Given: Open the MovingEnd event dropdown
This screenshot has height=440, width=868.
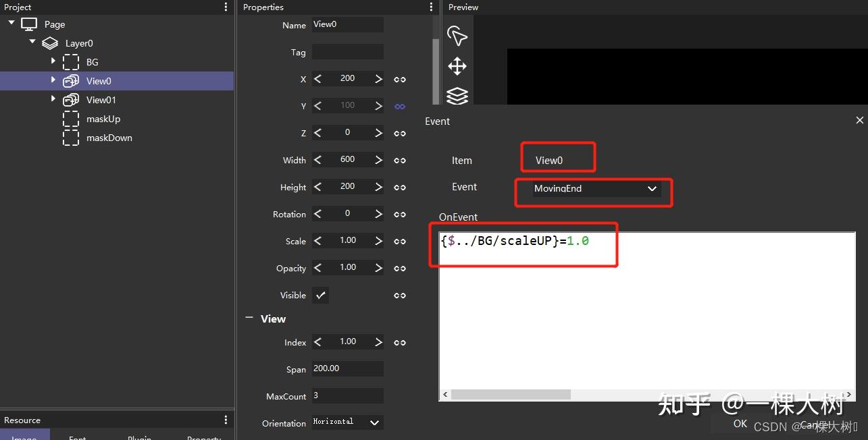Looking at the screenshot, I should click(x=651, y=189).
